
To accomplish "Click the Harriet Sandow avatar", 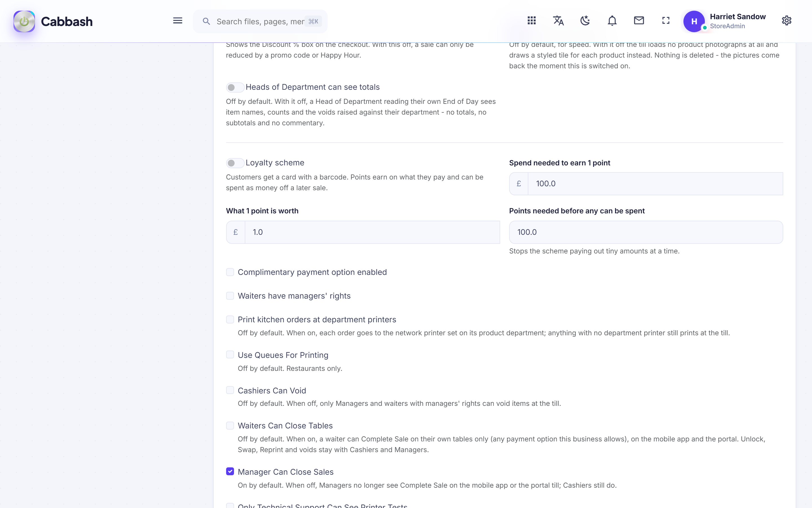I will [694, 21].
